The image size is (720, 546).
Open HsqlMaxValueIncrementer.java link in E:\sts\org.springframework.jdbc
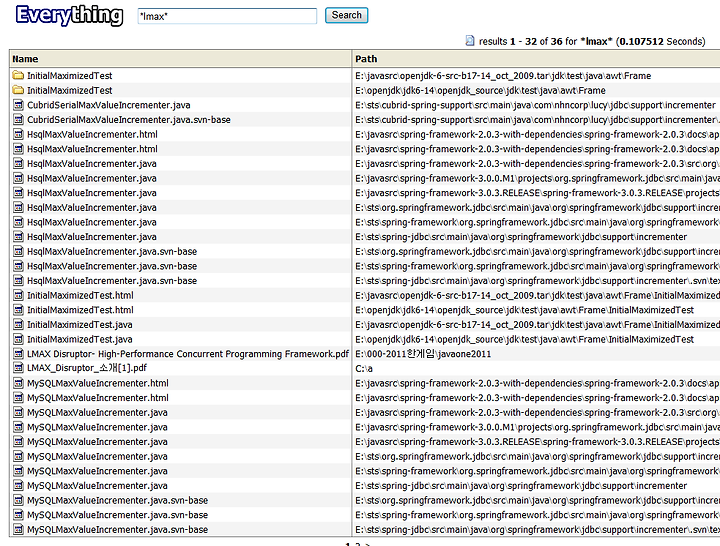pyautogui.click(x=91, y=208)
